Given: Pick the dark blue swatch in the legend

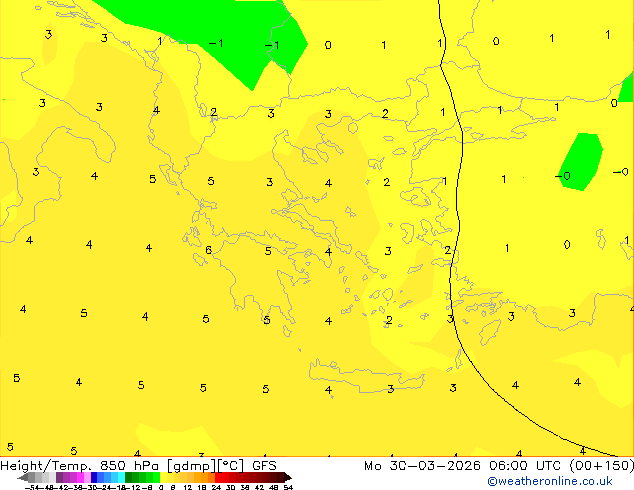Looking at the screenshot, I should [x=94, y=477].
